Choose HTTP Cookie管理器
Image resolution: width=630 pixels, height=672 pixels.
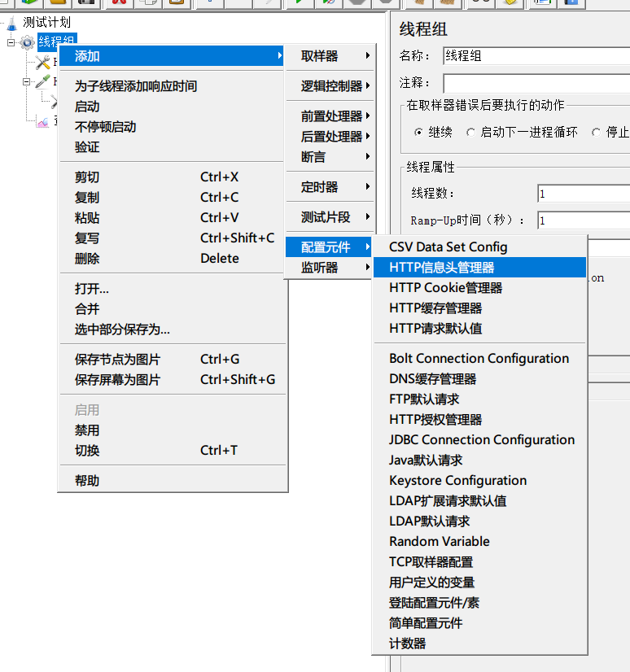[479, 287]
